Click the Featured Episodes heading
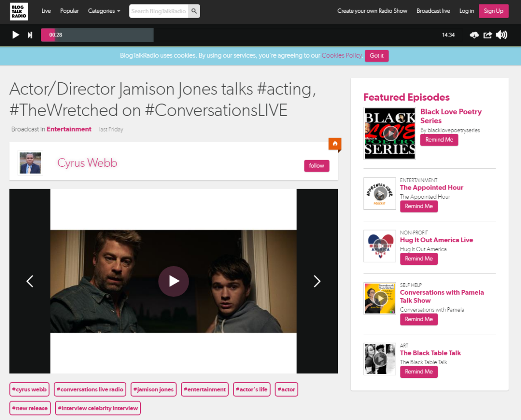 tap(406, 97)
